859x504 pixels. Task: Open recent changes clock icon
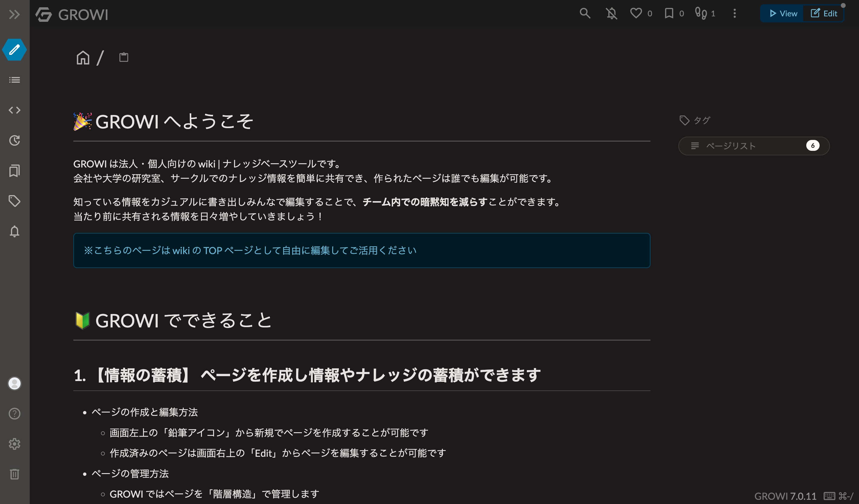[x=14, y=140]
